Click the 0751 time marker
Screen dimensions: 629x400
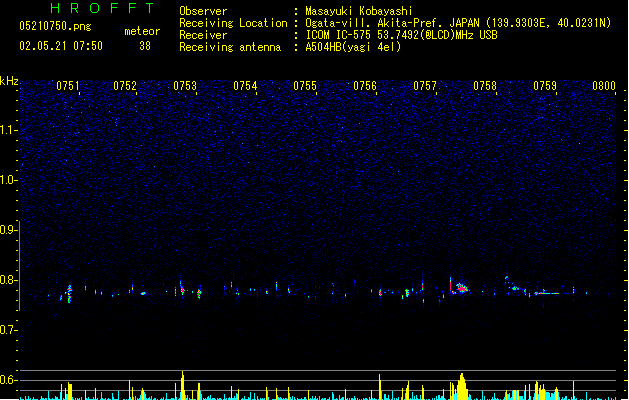tap(68, 86)
